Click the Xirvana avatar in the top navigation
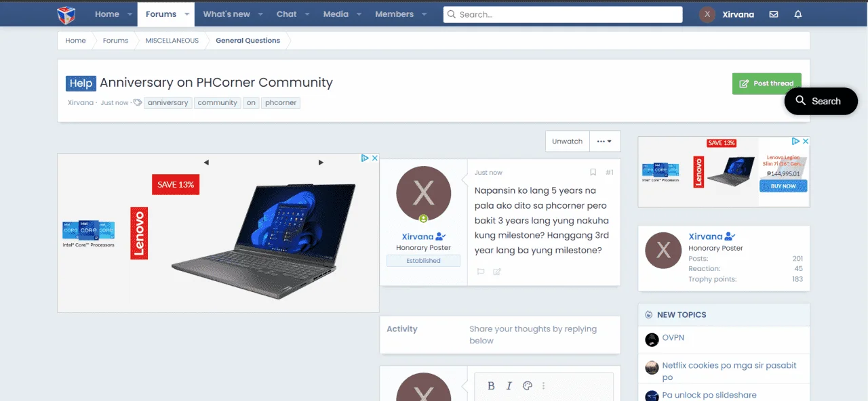The width and height of the screenshot is (868, 401). (707, 14)
